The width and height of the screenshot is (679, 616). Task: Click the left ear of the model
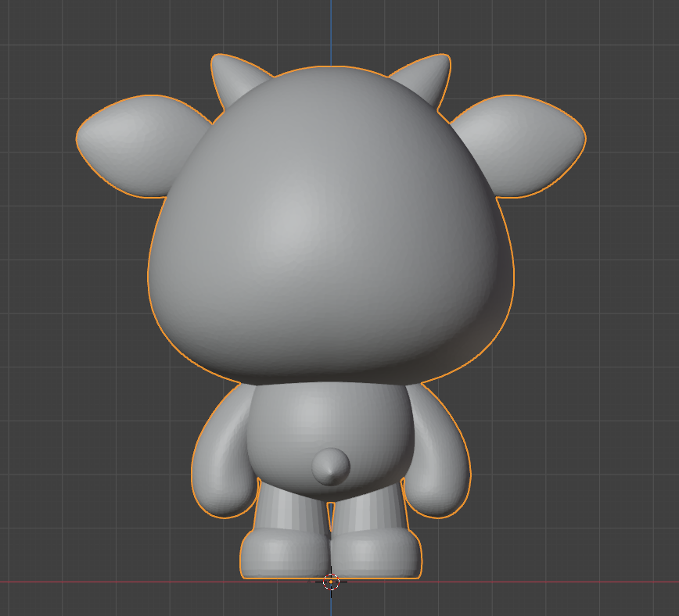click(x=129, y=145)
